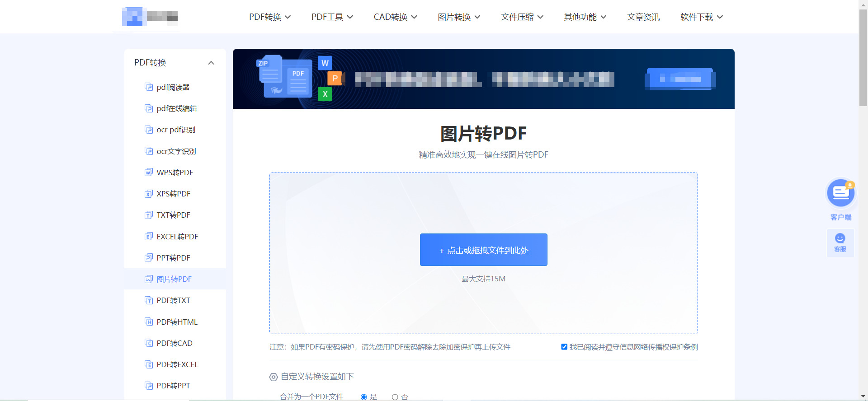Viewport: 868px width, 401px height.
Task: Open the PDF工具 dropdown menu
Action: point(332,17)
